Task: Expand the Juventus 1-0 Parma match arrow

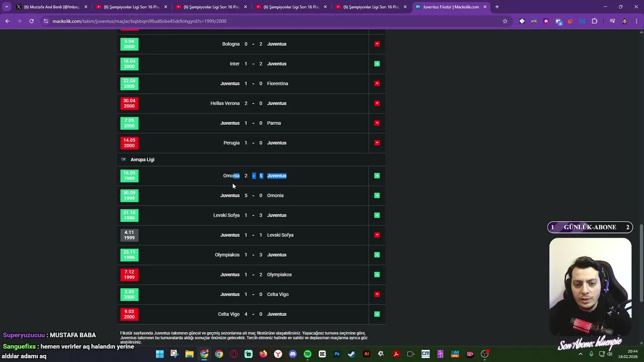Action: [x=377, y=123]
